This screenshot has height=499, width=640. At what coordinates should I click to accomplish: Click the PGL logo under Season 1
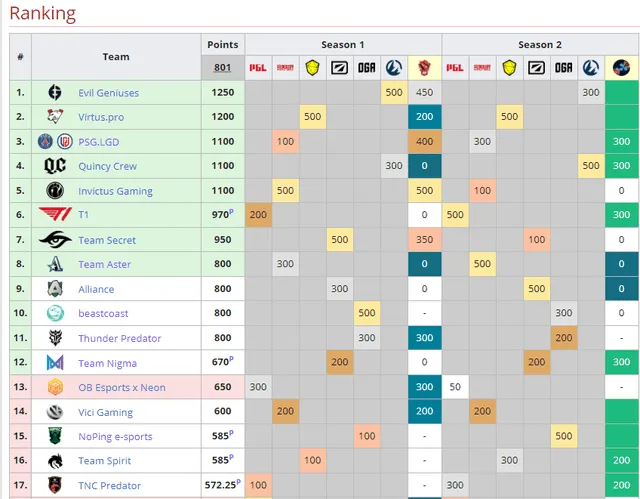(x=258, y=68)
